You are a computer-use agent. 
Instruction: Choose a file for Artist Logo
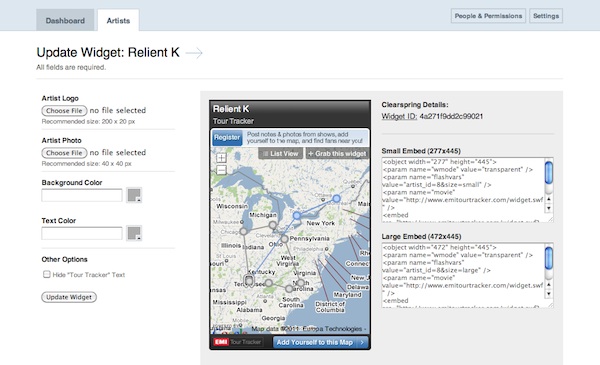click(x=64, y=111)
